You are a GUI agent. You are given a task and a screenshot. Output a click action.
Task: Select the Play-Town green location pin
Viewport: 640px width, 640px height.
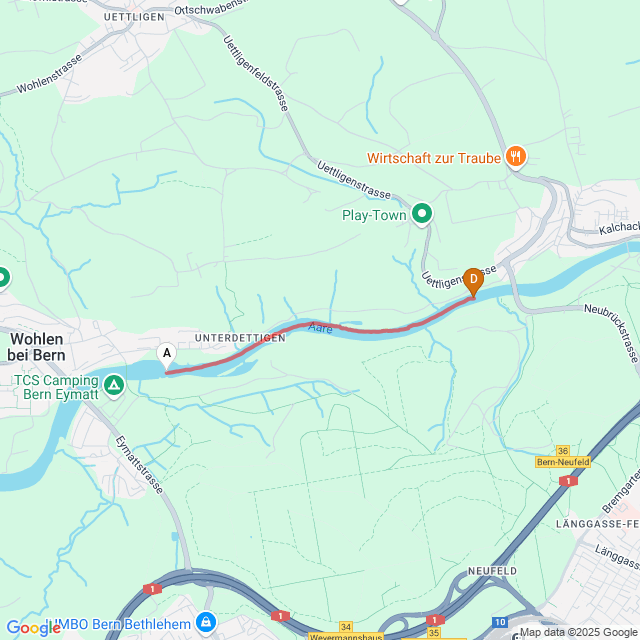pyautogui.click(x=422, y=215)
